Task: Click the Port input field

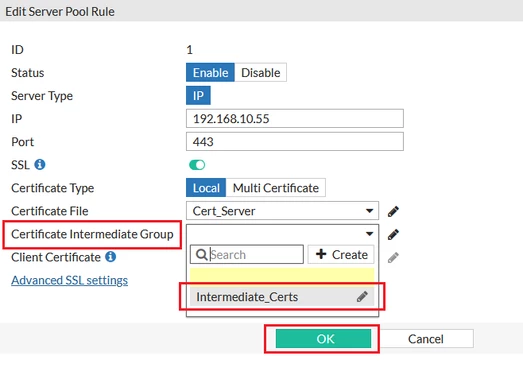Action: [x=295, y=141]
